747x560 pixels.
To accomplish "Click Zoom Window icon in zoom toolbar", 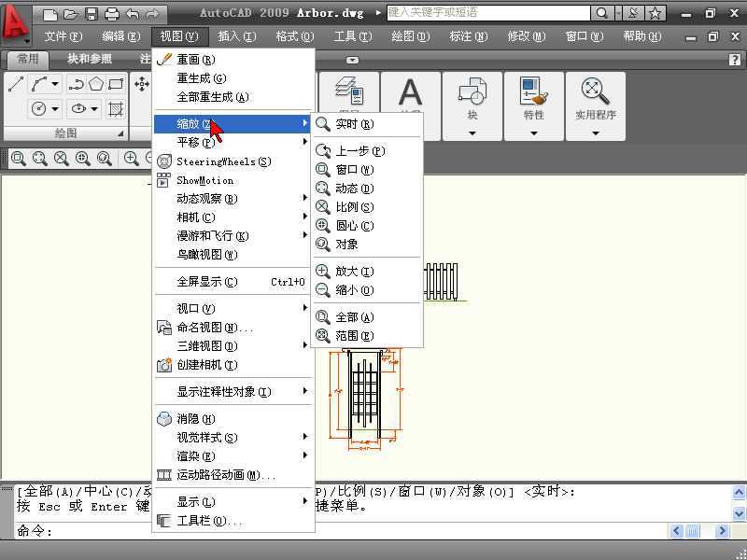I will click(19, 158).
